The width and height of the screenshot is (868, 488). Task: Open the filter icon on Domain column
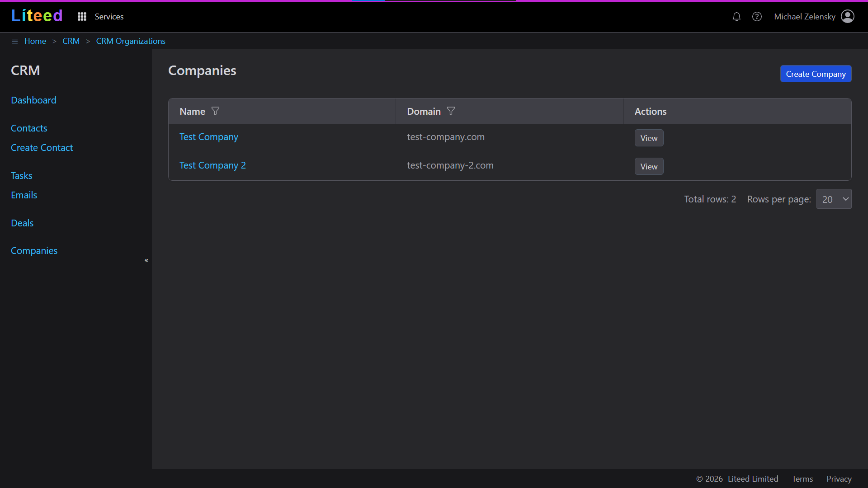pyautogui.click(x=451, y=111)
